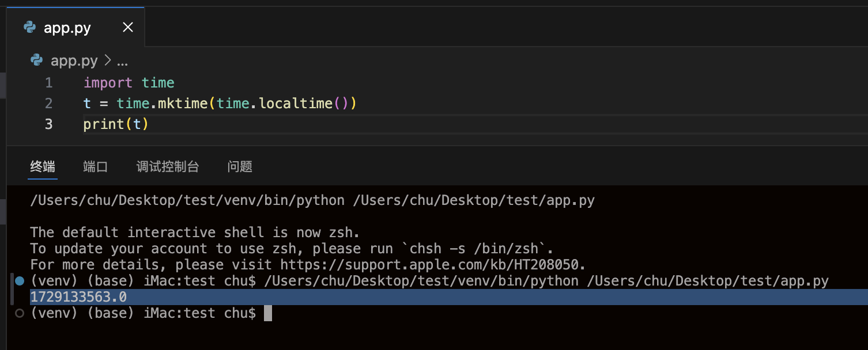Click the mktime call on line 2
Image resolution: width=868 pixels, height=350 pixels.
coord(183,104)
